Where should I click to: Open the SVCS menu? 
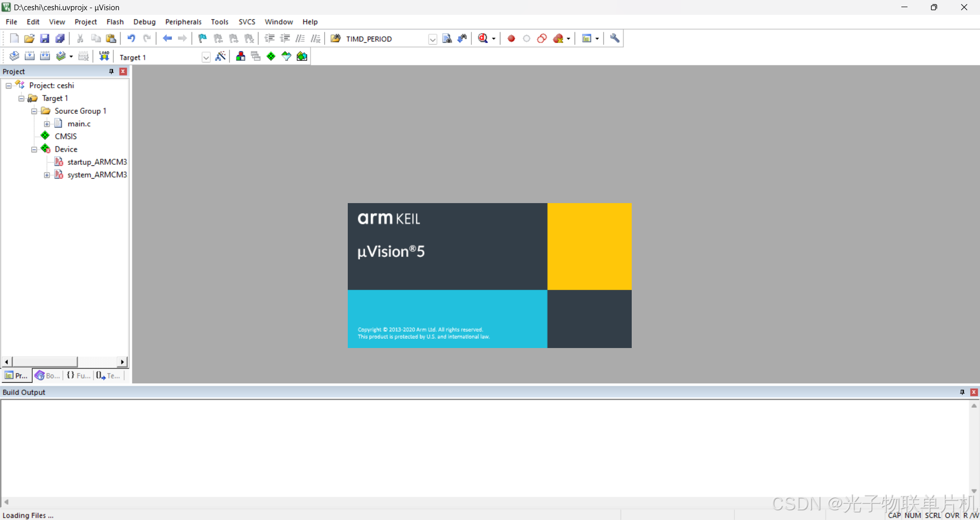click(247, 22)
